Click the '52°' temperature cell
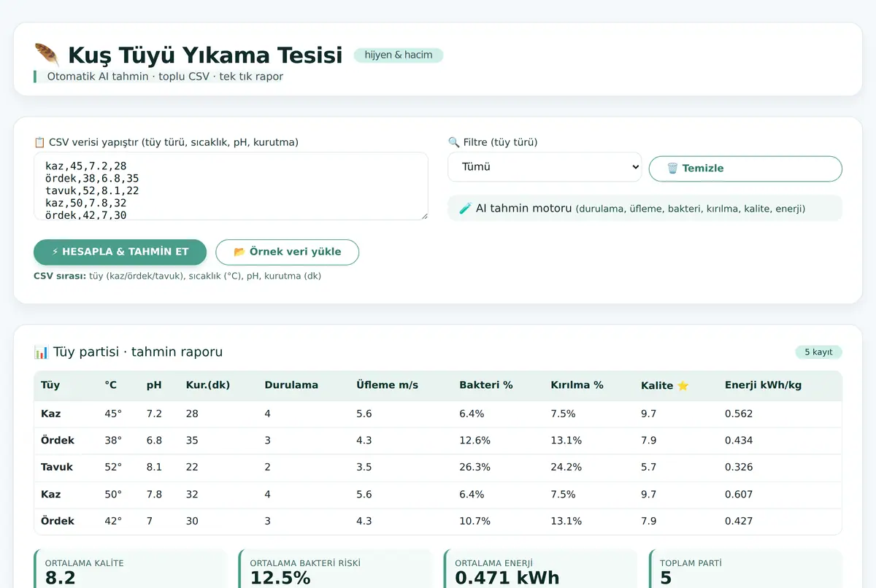Image resolution: width=876 pixels, height=588 pixels. (x=113, y=467)
